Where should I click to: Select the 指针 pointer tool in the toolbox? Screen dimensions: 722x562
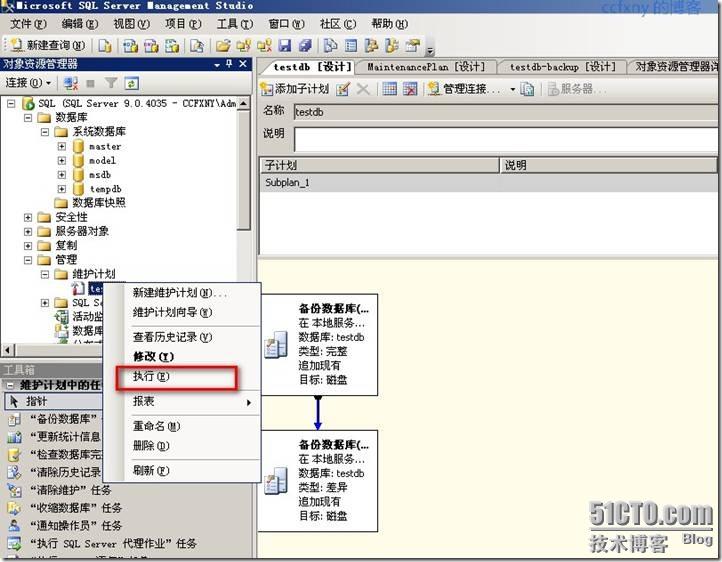click(x=53, y=401)
